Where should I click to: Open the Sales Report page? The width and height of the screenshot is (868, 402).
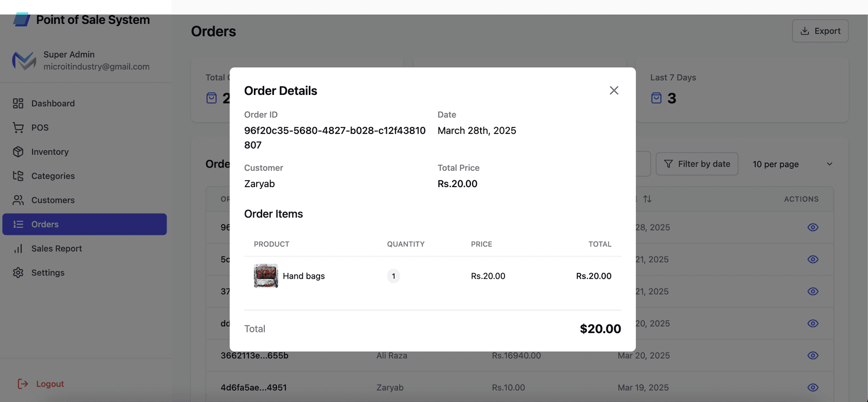pos(85,248)
